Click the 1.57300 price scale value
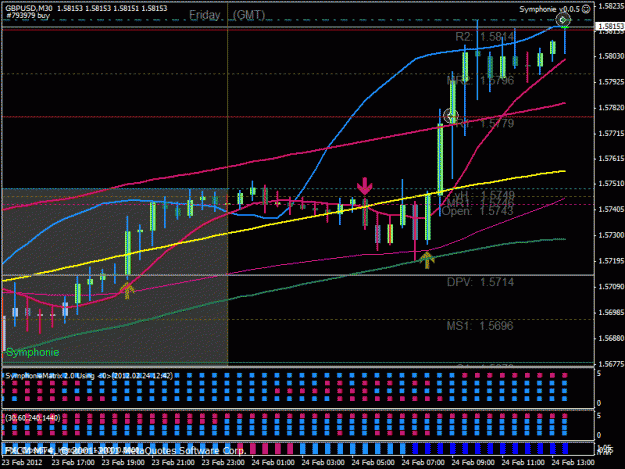 click(611, 235)
